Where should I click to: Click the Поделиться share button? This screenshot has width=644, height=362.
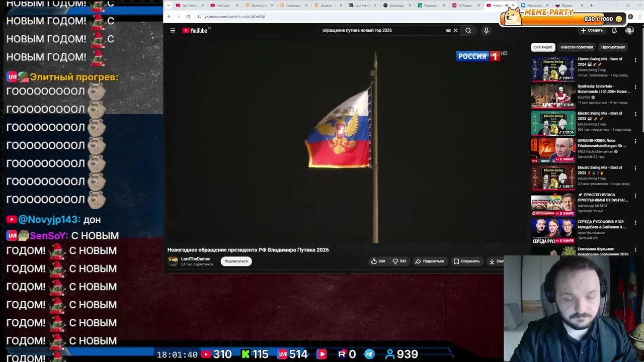[430, 261]
